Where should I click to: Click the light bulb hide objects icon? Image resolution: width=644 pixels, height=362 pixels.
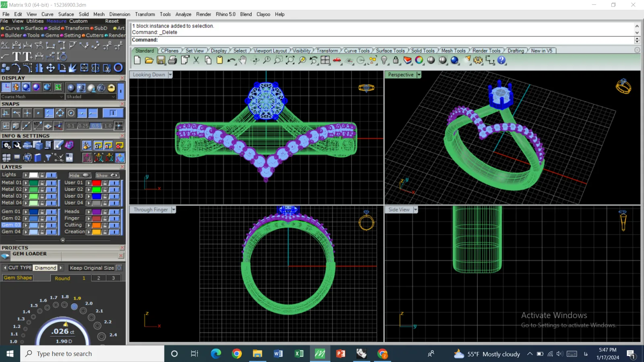point(384,60)
